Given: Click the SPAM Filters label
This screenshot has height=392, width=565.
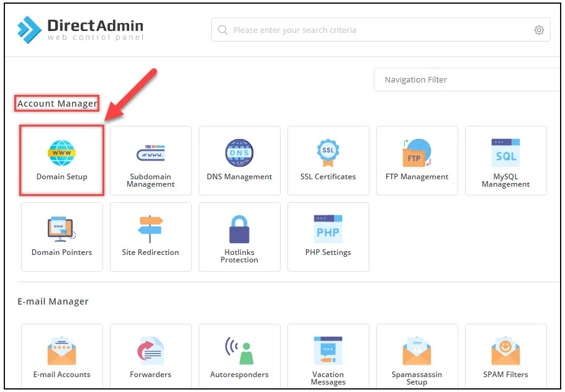Looking at the screenshot, I should tap(505, 375).
